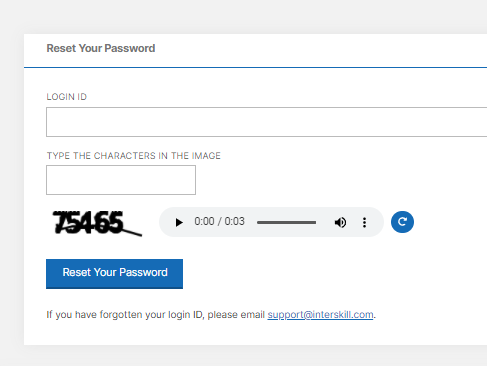
Task: Click the LOGIN ID field label
Action: pos(67,97)
